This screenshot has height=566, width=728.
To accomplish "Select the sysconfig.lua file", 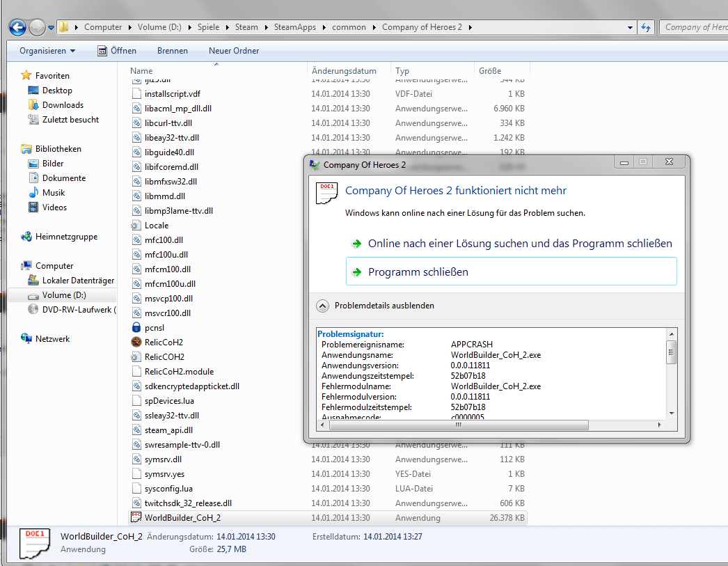I will click(168, 489).
